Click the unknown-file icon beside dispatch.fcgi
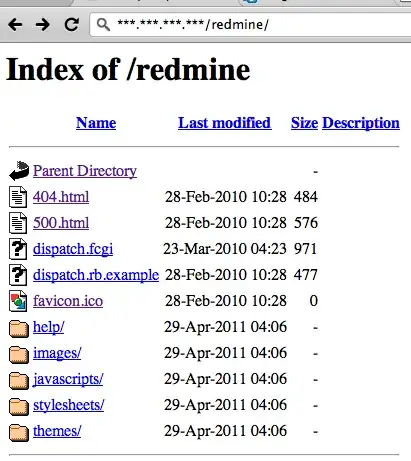The width and height of the screenshot is (411, 461). click(18, 249)
